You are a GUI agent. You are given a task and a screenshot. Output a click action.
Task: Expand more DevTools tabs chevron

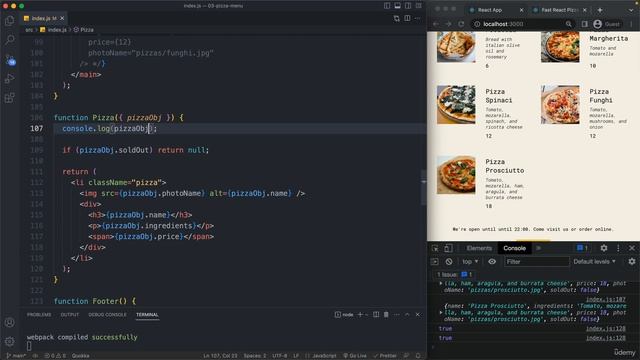(x=538, y=248)
